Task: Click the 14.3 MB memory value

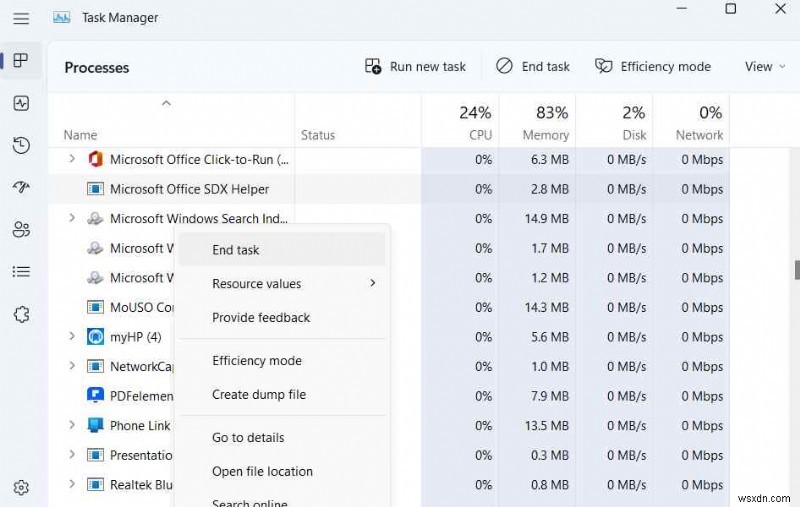Action: tap(546, 308)
